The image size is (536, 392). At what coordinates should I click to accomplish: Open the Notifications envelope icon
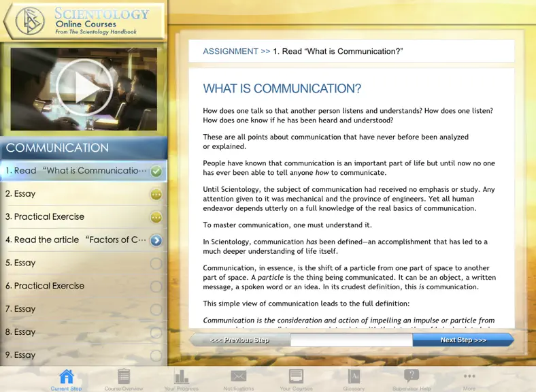coord(239,376)
